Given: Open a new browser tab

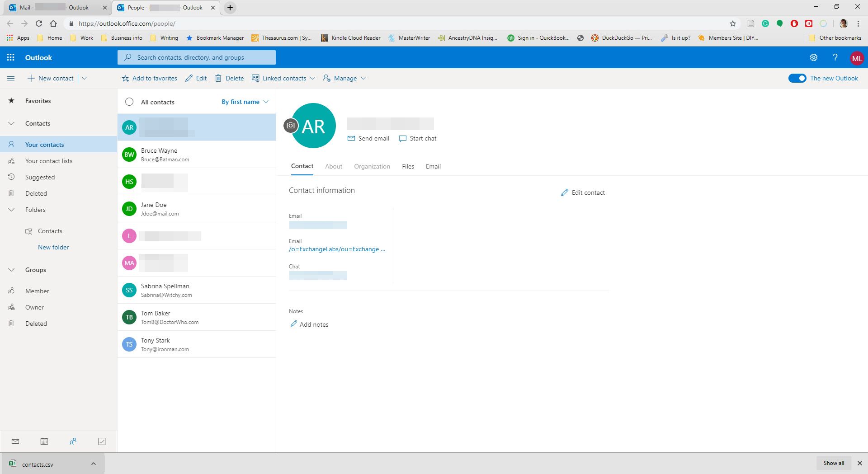Looking at the screenshot, I should point(230,8).
